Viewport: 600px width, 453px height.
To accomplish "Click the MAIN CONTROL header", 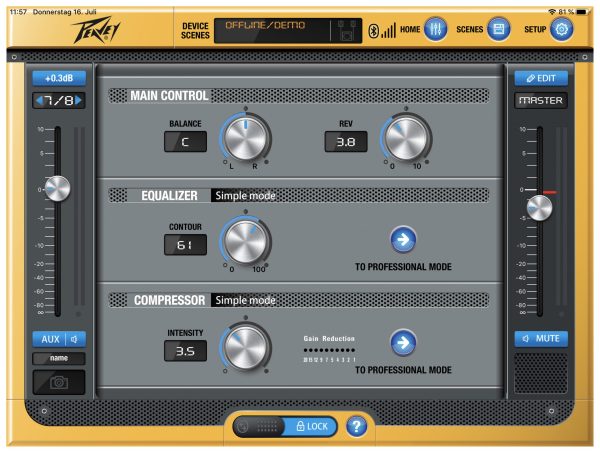I will (x=169, y=96).
